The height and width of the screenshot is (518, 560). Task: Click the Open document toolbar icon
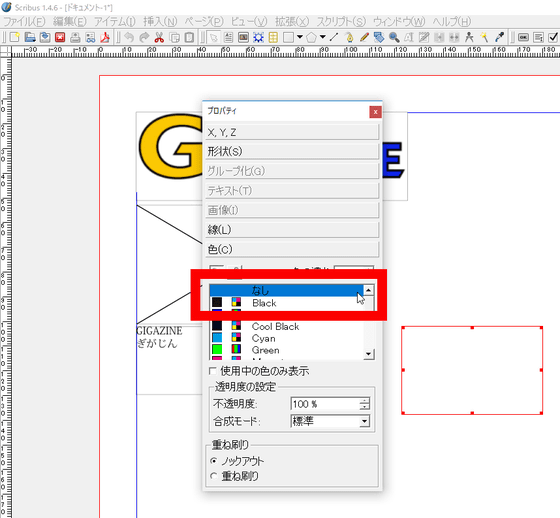click(x=30, y=37)
